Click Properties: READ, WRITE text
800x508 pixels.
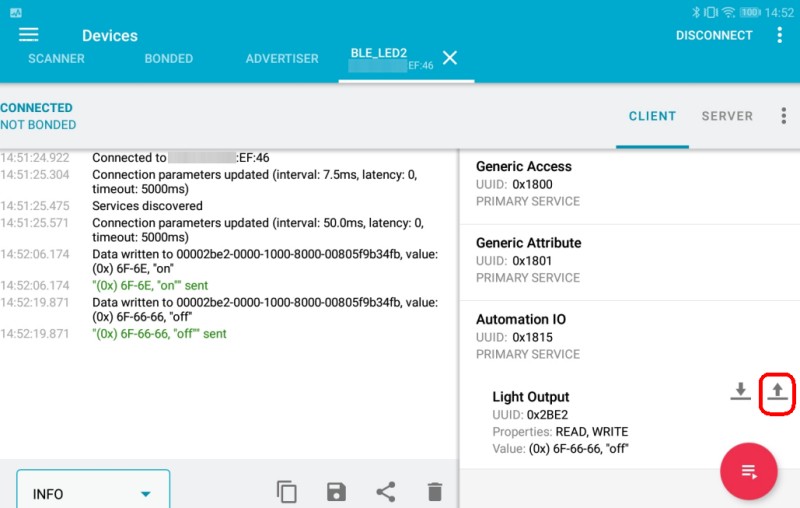(x=560, y=432)
